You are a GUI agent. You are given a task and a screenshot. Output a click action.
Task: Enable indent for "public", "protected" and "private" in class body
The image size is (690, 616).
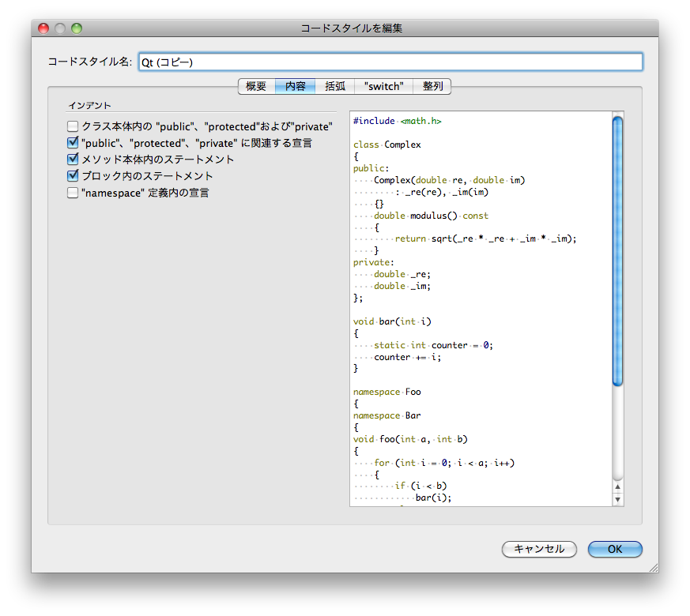[x=73, y=126]
